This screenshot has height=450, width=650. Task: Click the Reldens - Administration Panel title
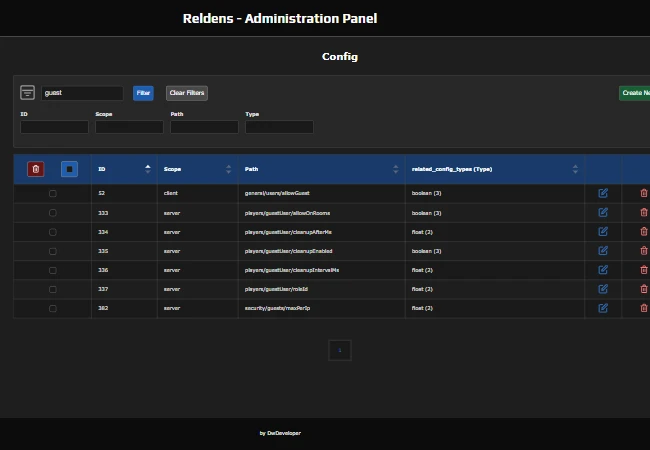(280, 19)
